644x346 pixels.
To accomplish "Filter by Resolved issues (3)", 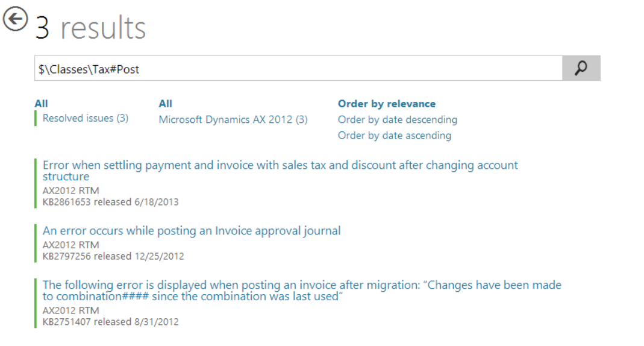I will point(86,119).
